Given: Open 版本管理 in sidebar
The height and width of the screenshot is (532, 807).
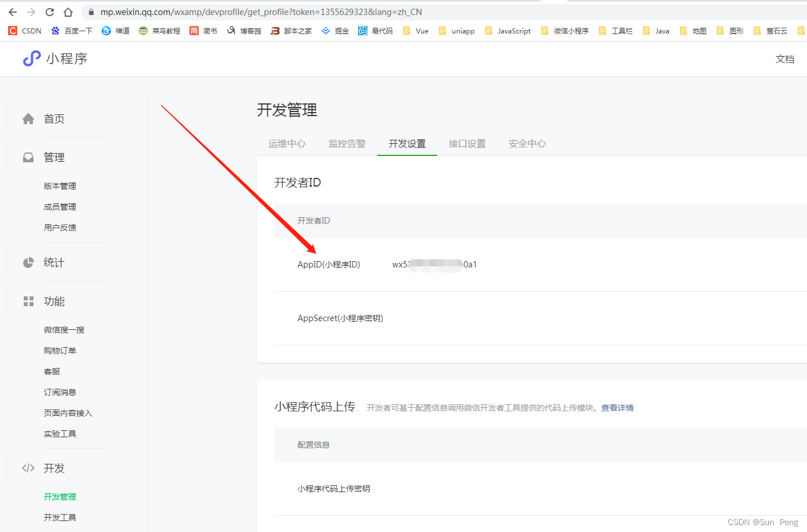Looking at the screenshot, I should (60, 186).
